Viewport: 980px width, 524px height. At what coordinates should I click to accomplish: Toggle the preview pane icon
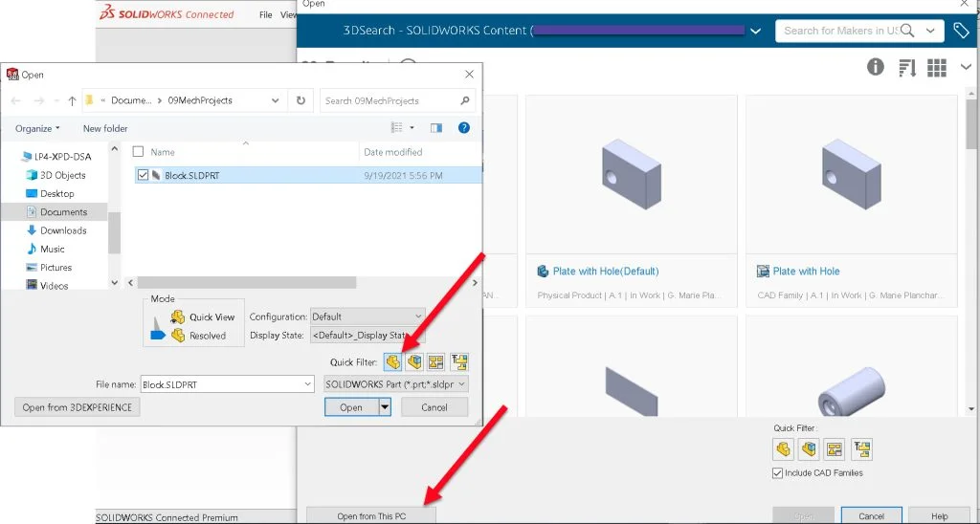(x=436, y=128)
